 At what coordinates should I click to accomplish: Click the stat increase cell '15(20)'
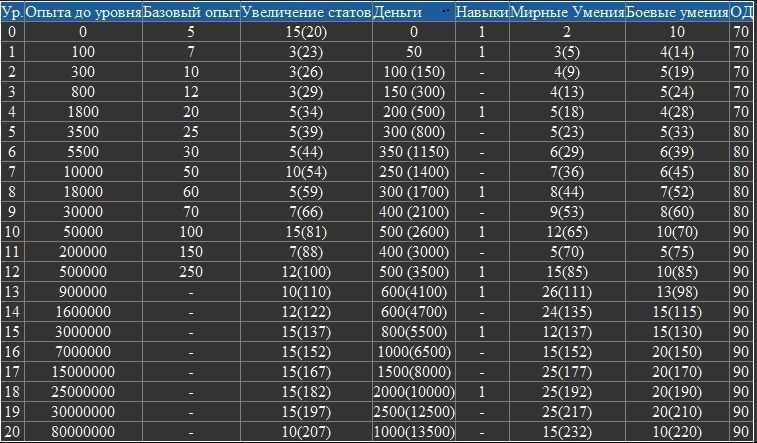point(305,32)
